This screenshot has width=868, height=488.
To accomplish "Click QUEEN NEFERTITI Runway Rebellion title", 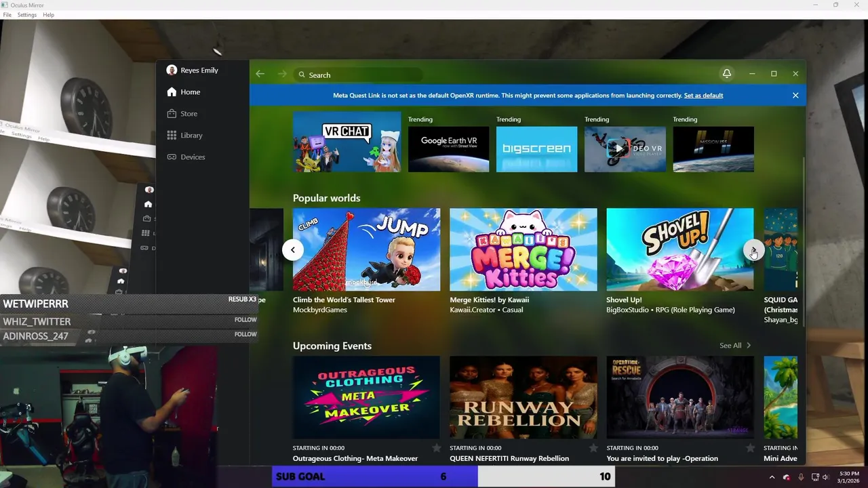I will (509, 459).
